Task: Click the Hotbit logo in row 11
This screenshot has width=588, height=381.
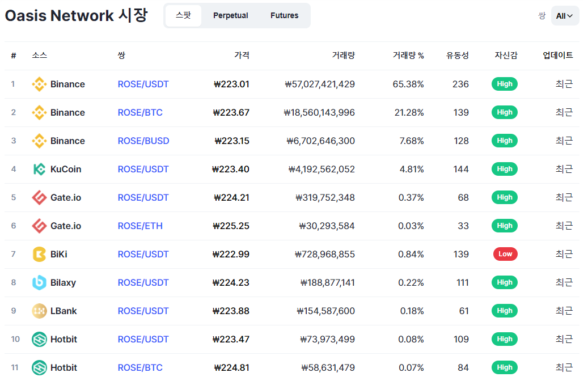Action: tap(39, 367)
